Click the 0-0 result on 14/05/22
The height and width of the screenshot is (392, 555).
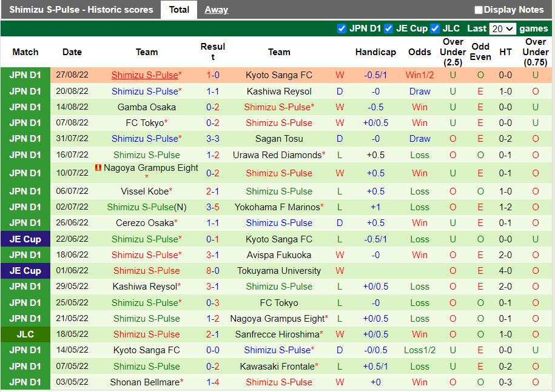click(213, 350)
